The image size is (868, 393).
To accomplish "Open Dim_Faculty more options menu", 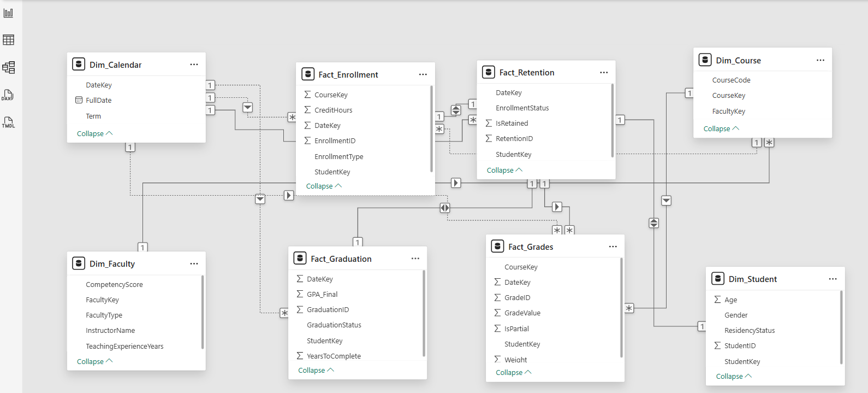I will click(194, 263).
